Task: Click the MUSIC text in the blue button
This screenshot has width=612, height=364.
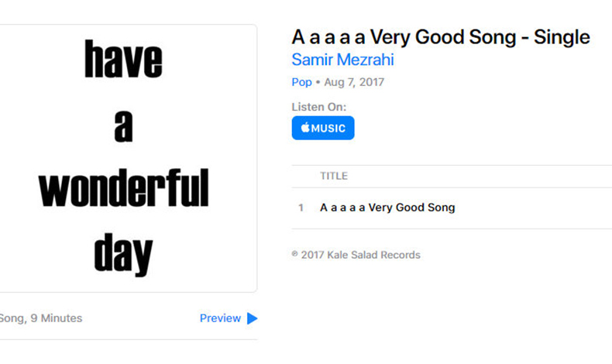Action: pyautogui.click(x=328, y=129)
